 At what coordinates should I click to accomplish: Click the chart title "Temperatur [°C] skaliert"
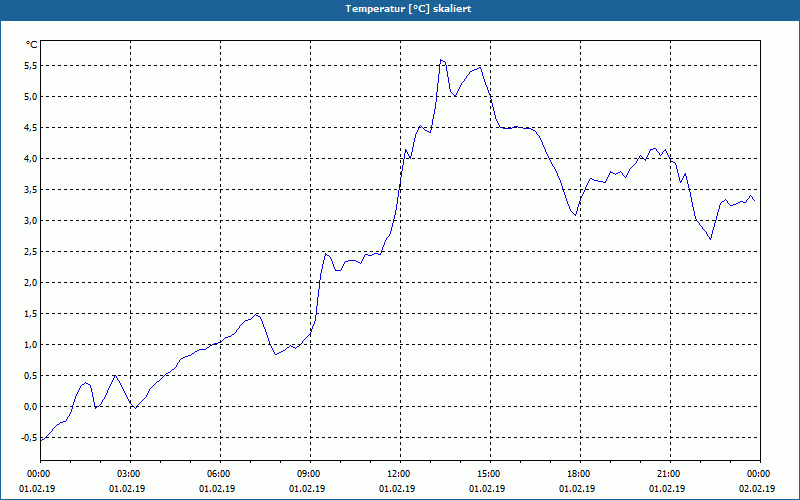(x=408, y=9)
